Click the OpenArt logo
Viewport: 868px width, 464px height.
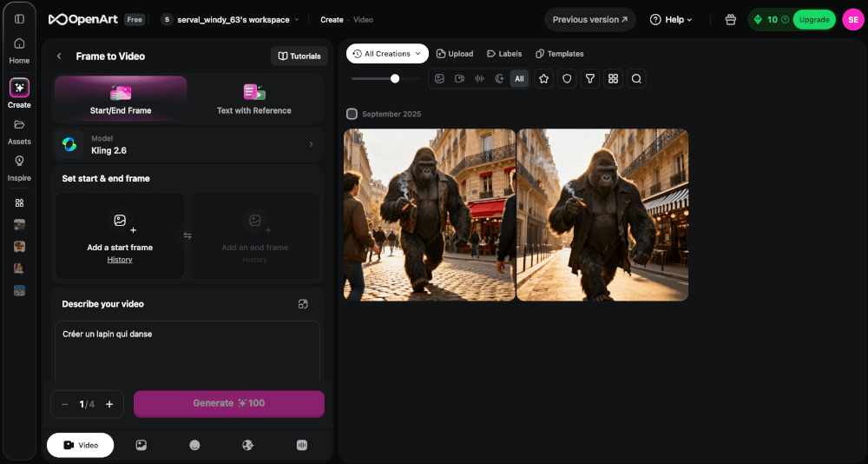pyautogui.click(x=83, y=19)
